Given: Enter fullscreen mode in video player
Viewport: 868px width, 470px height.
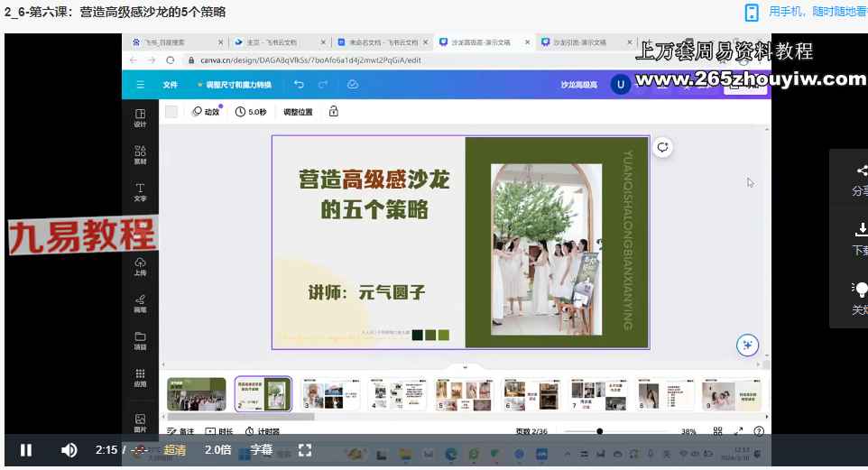Looking at the screenshot, I should tap(305, 450).
